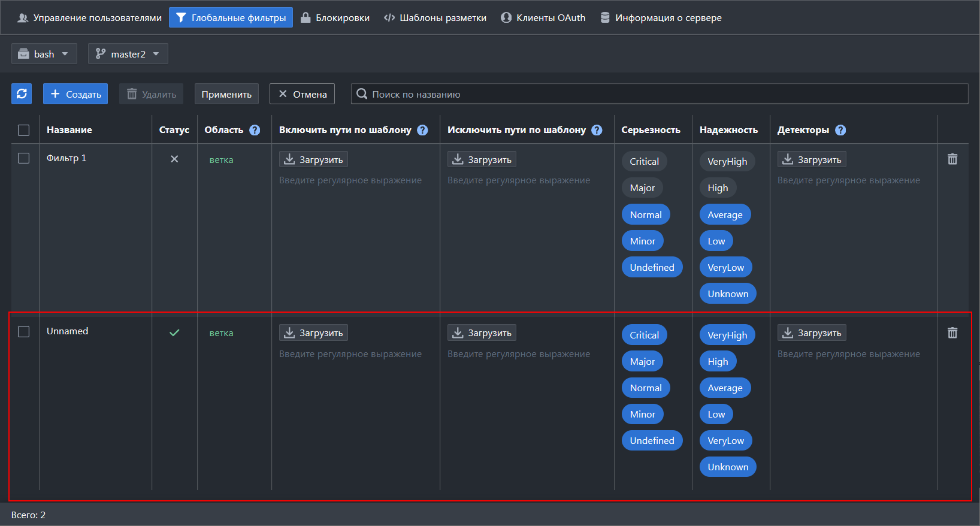This screenshot has width=980, height=526.
Task: Show help for Исключить пути по шаблону
Action: pyautogui.click(x=597, y=130)
